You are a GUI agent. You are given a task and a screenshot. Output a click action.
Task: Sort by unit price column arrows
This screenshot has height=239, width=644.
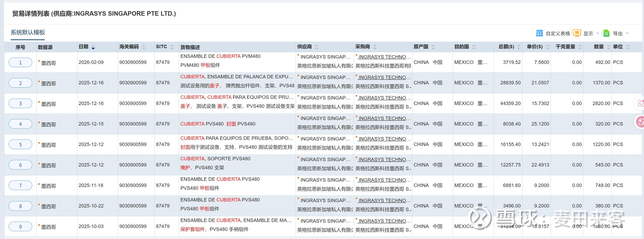(548, 47)
